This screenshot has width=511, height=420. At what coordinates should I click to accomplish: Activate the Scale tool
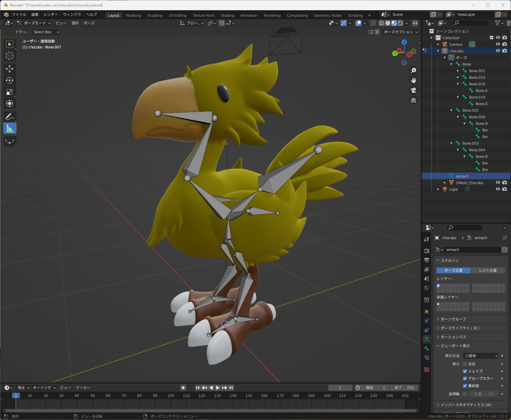pyautogui.click(x=10, y=92)
